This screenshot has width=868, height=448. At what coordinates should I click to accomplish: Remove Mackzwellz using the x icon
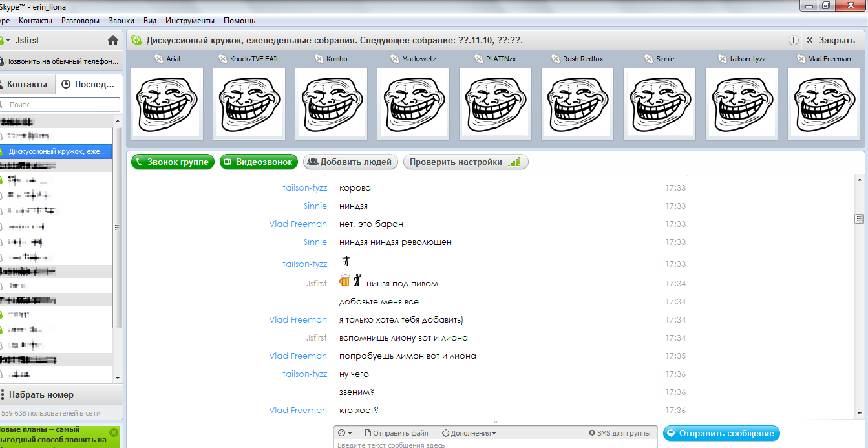(x=396, y=59)
